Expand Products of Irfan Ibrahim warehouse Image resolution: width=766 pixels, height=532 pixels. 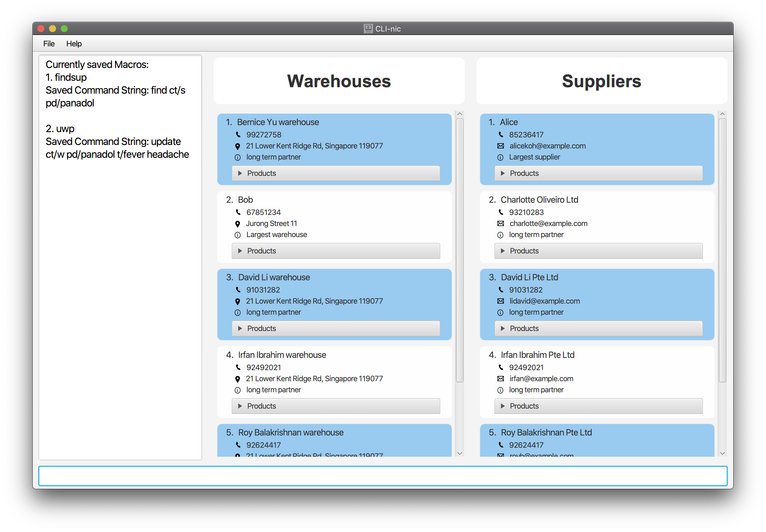pos(336,406)
